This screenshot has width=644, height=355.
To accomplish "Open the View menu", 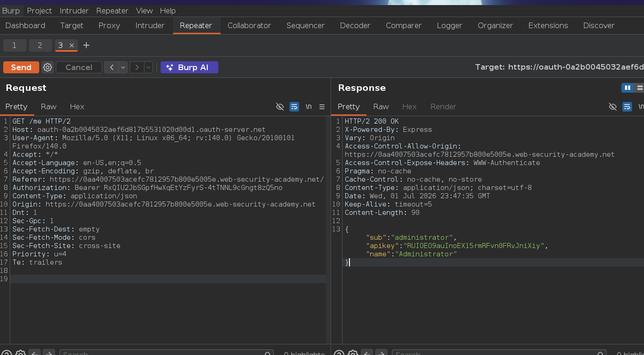I will tap(144, 11).
